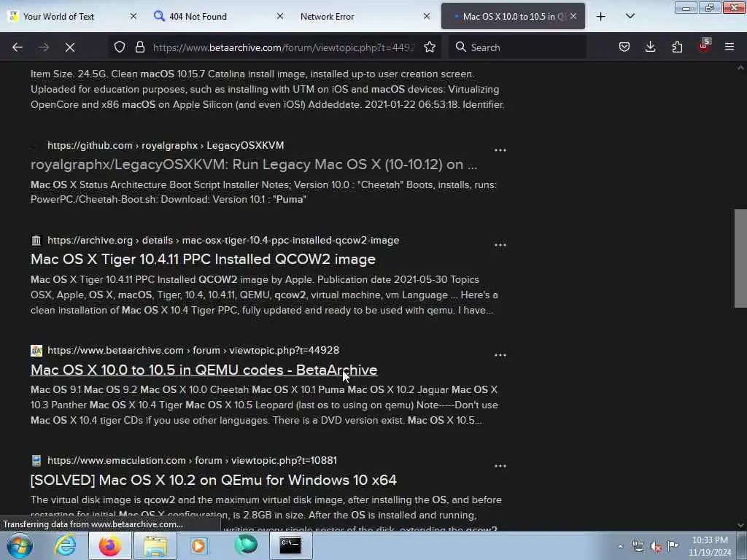Click scrollbar down arrow
The height and width of the screenshot is (560, 747).
coord(740,525)
